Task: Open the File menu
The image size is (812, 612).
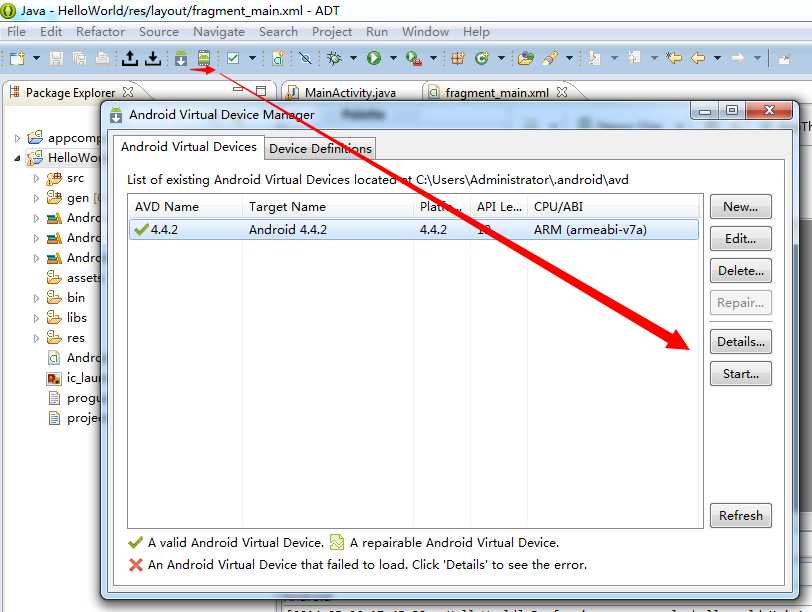Action: coord(17,32)
